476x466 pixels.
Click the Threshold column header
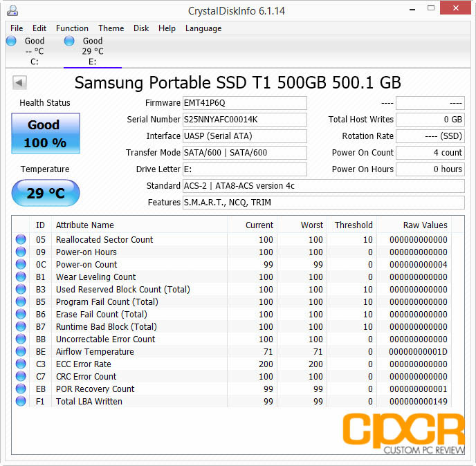(352, 225)
